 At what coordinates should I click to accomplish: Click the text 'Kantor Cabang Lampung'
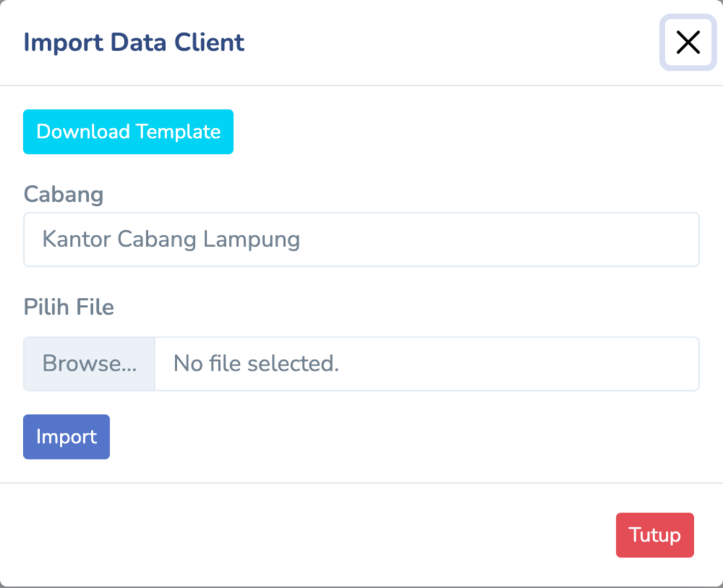pyautogui.click(x=171, y=240)
